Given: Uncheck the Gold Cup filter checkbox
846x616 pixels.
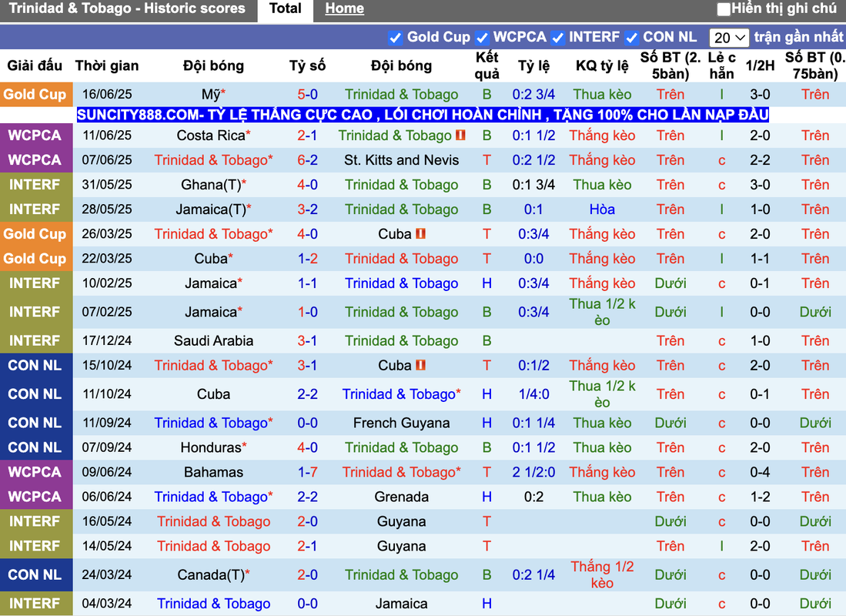Looking at the screenshot, I should [395, 38].
